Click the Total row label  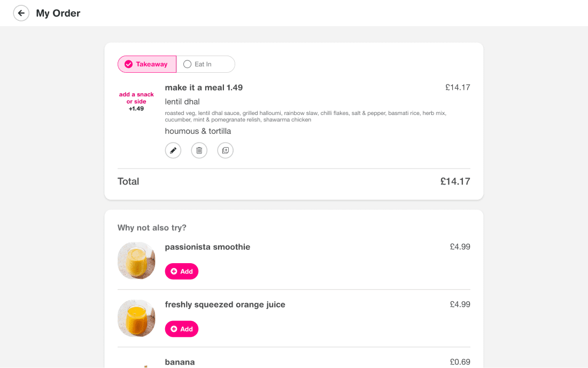click(128, 181)
